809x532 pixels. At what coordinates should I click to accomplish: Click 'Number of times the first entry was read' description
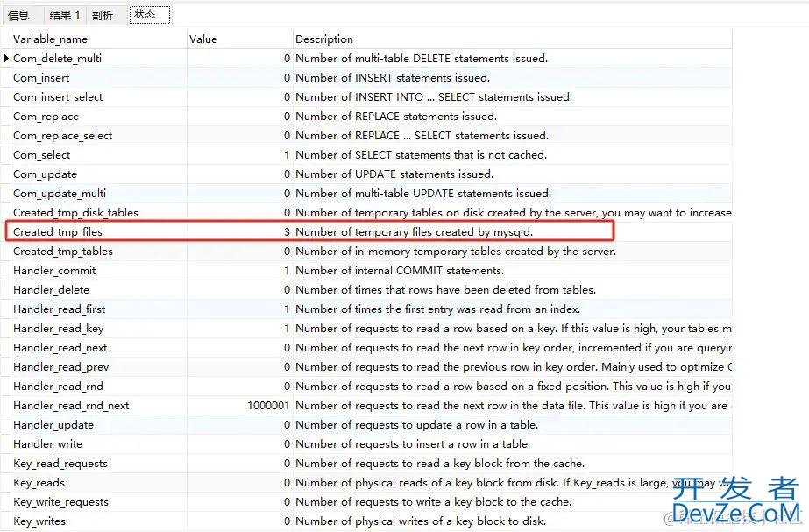coord(437,309)
